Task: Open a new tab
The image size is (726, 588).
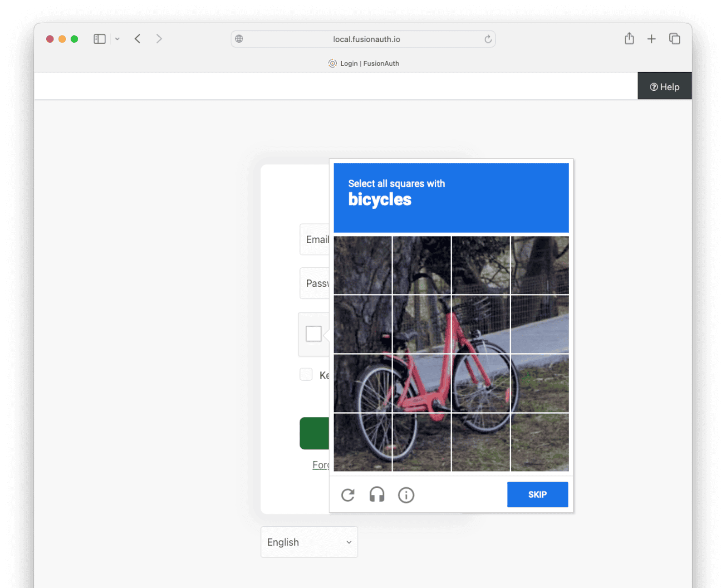Action: [652, 39]
